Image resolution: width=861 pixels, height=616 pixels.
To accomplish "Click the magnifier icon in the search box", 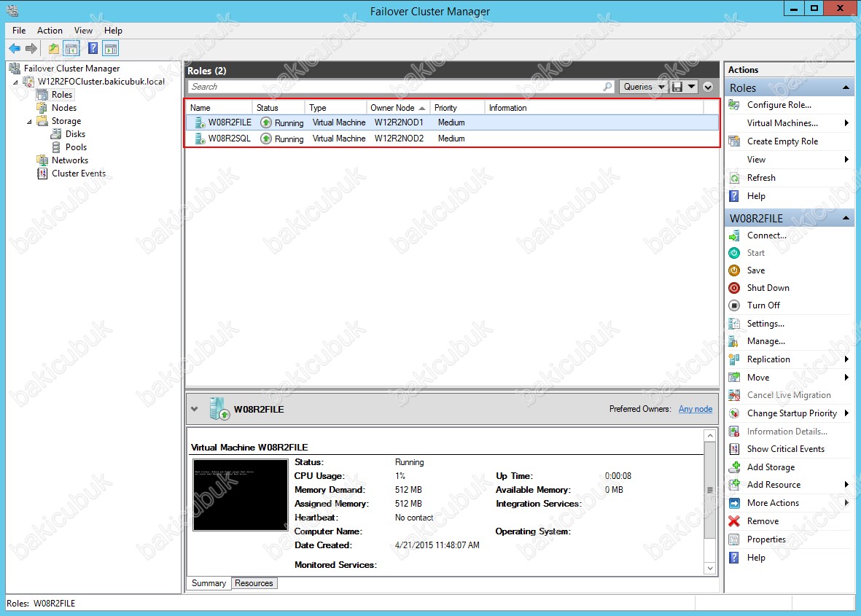I will click(x=607, y=87).
